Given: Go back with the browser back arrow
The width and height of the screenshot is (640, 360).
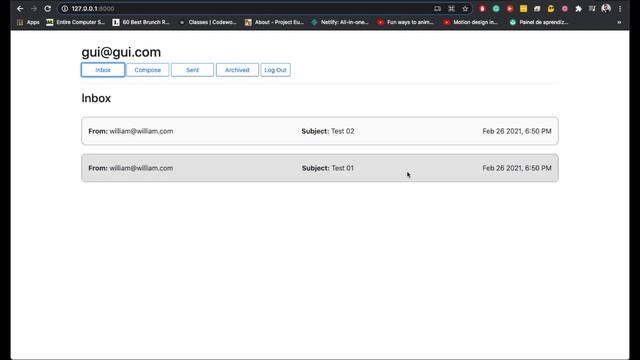Looking at the screenshot, I should pos(20,9).
